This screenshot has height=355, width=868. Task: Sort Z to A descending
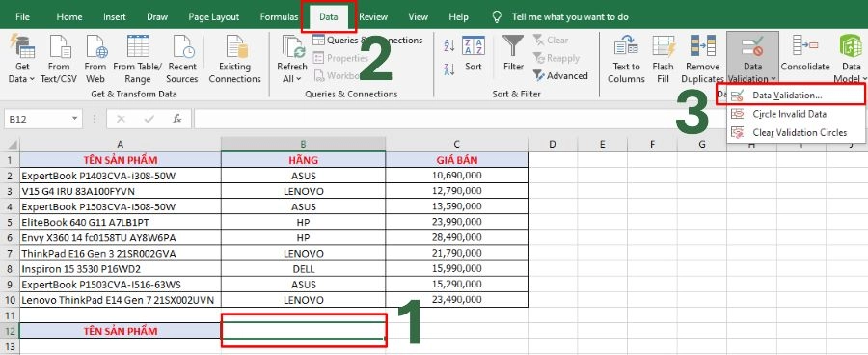pos(449,69)
